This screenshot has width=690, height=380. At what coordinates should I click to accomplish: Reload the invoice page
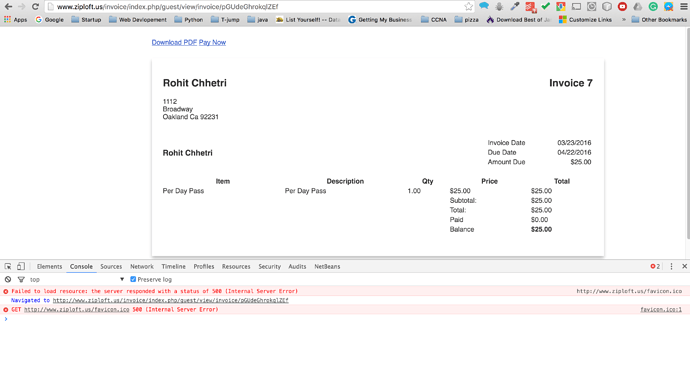[35, 7]
